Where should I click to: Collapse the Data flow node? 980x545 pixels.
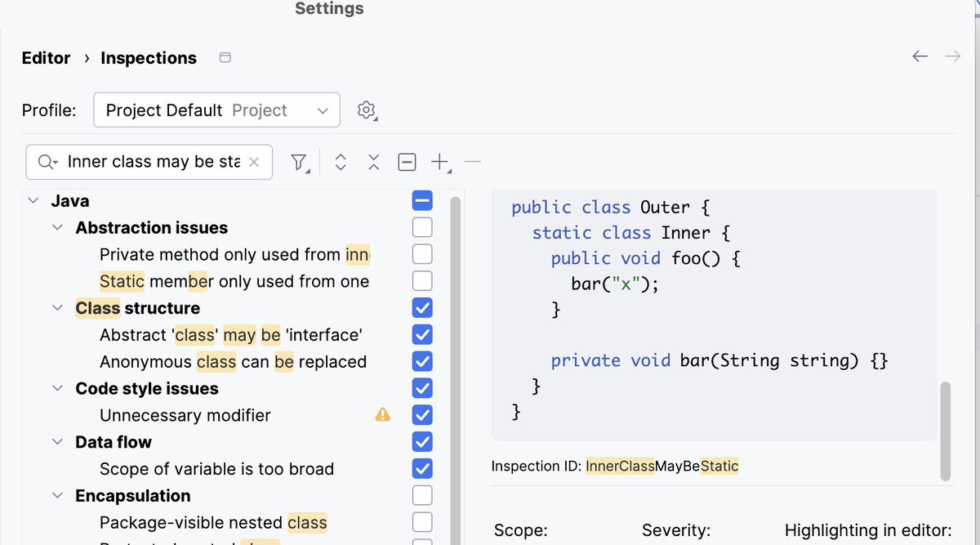point(58,442)
